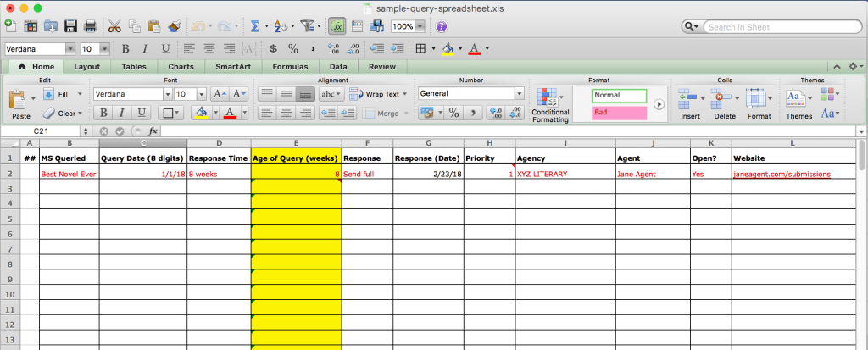This screenshot has width=868, height=350.
Task: Print the sheet using the printer icon
Action: tap(90, 26)
